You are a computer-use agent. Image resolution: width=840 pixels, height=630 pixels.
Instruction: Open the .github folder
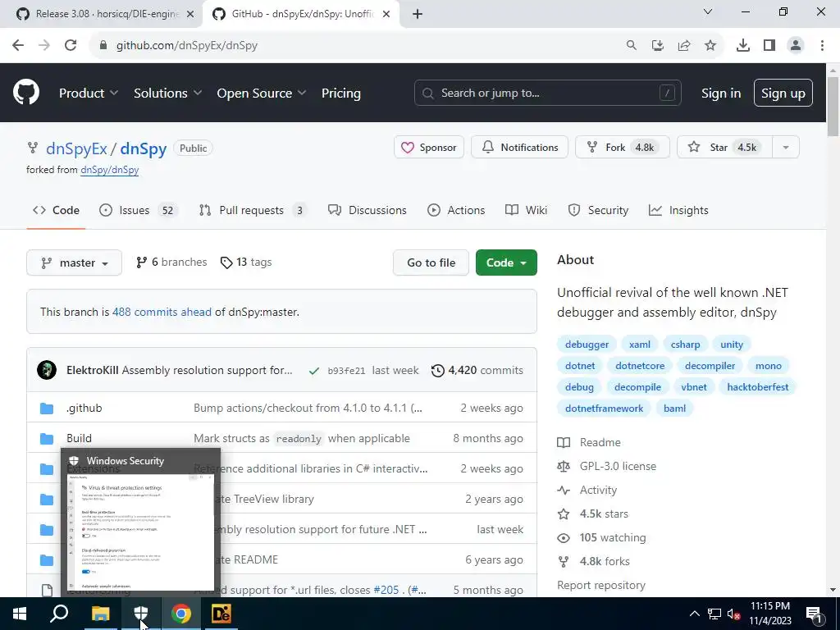tap(84, 409)
